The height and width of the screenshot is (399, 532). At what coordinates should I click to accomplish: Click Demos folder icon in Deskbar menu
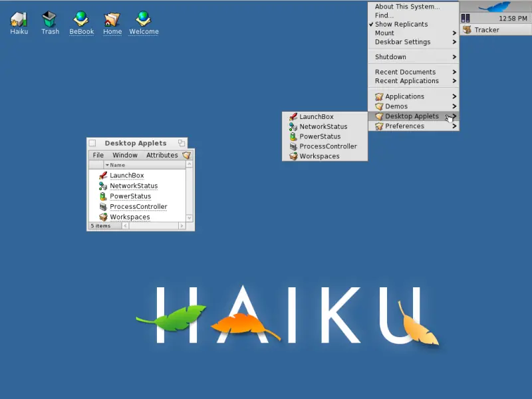(379, 106)
